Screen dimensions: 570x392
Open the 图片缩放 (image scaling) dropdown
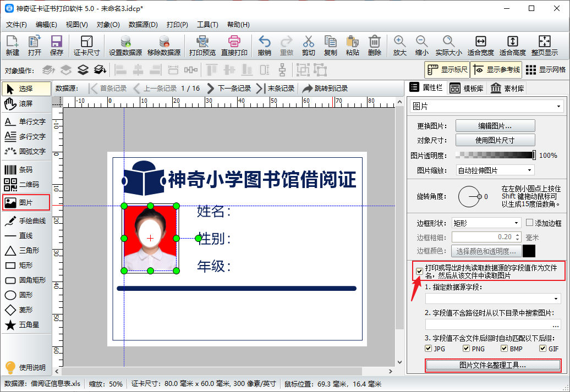click(x=495, y=170)
